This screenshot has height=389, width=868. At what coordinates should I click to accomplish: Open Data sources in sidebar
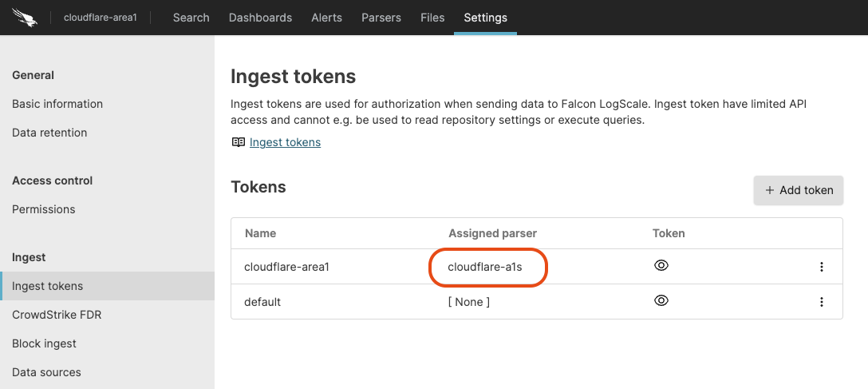[46, 372]
